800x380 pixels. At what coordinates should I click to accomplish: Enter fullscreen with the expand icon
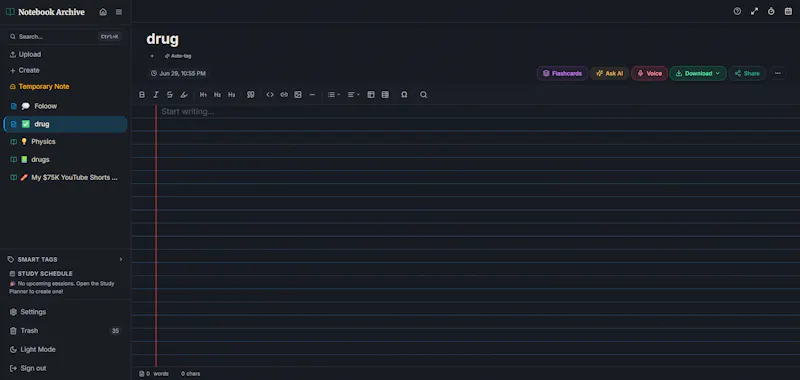click(755, 11)
